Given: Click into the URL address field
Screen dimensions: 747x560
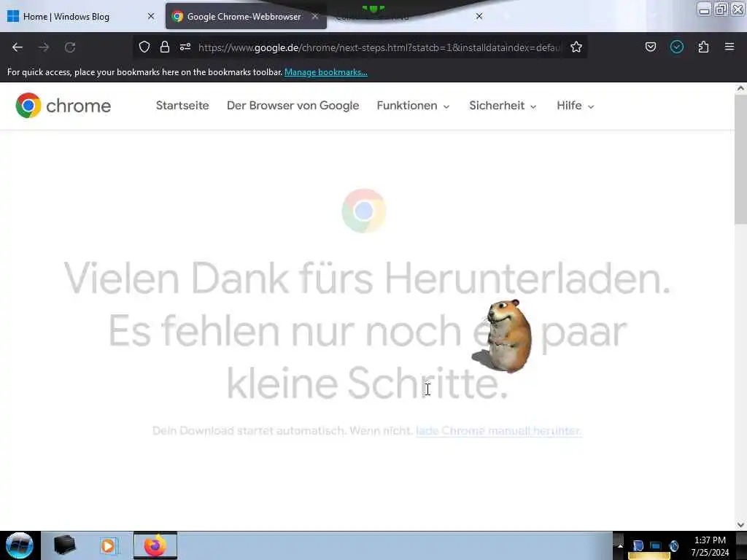Looking at the screenshot, I should tap(379, 47).
